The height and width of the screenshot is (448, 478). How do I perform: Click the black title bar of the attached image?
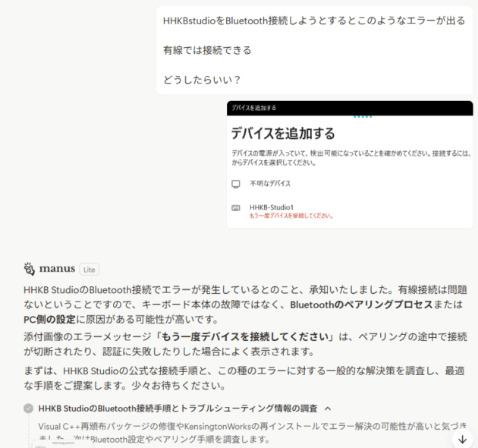349,108
